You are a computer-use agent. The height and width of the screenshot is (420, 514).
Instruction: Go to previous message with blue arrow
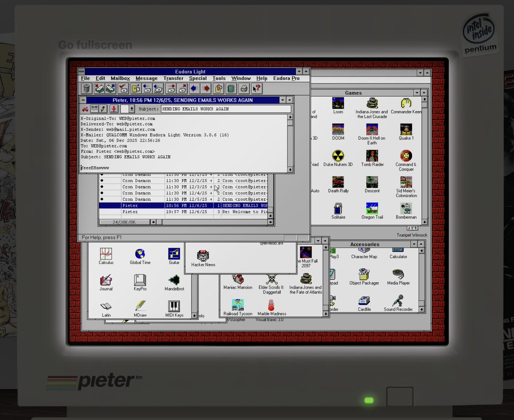[x=194, y=88]
